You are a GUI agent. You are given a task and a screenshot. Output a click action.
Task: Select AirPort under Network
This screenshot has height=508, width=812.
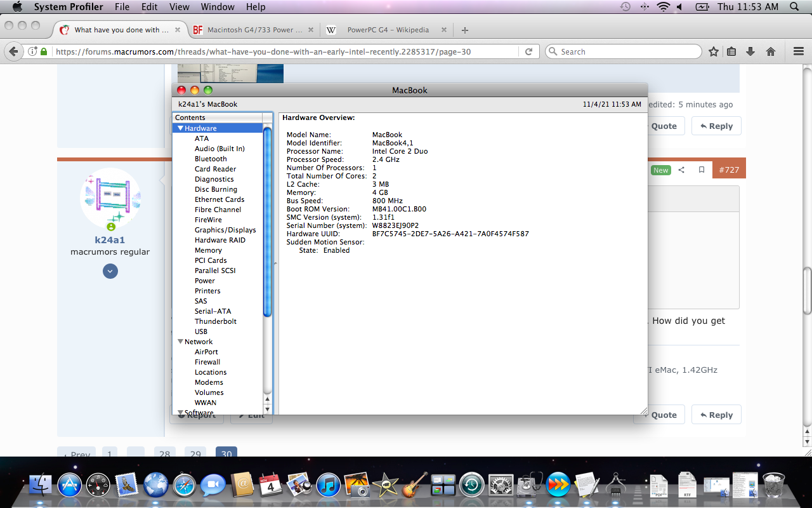point(206,352)
